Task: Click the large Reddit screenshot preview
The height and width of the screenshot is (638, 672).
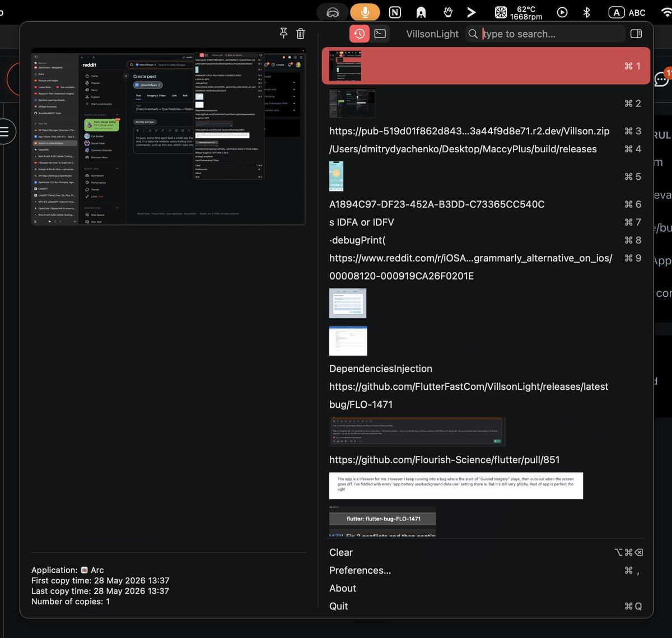Action: click(169, 137)
